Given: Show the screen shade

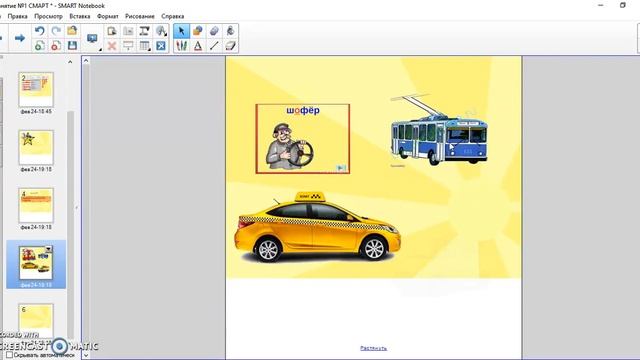Looking at the screenshot, I should click(x=128, y=46).
